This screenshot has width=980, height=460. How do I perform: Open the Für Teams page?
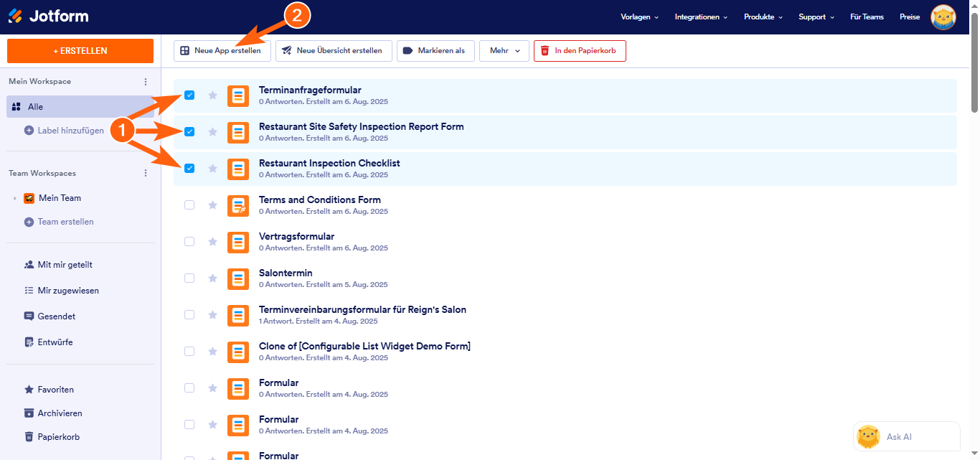(867, 17)
